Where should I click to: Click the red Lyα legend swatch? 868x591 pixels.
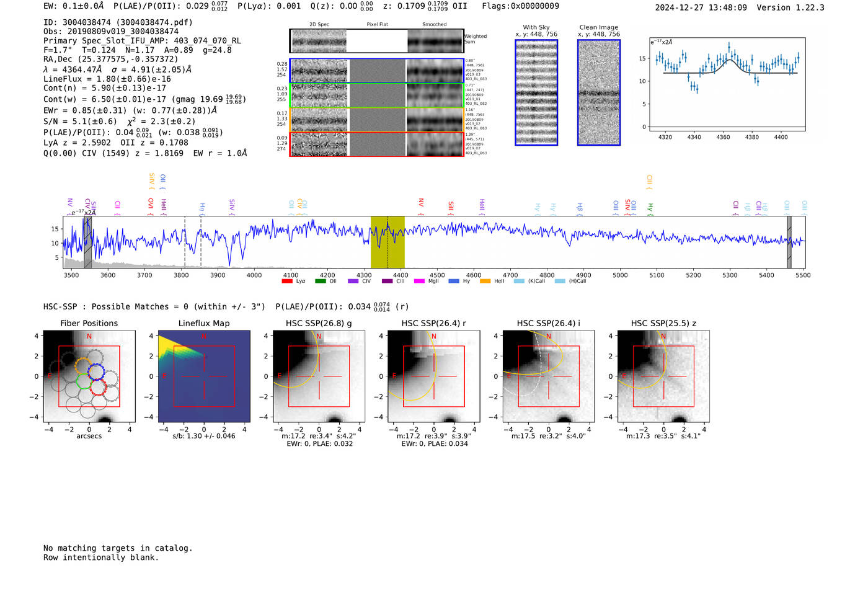[287, 281]
